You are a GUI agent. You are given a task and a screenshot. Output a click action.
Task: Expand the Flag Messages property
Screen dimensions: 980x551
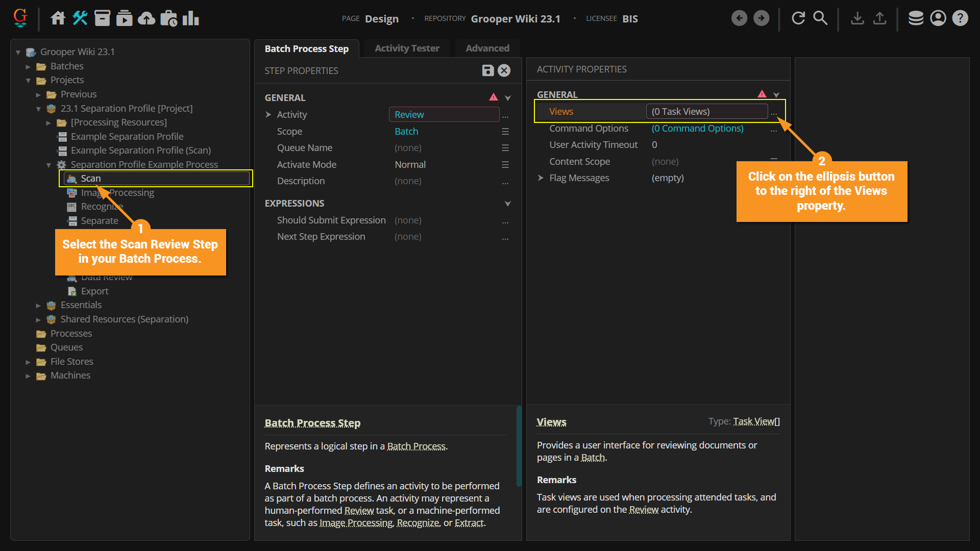(x=541, y=178)
